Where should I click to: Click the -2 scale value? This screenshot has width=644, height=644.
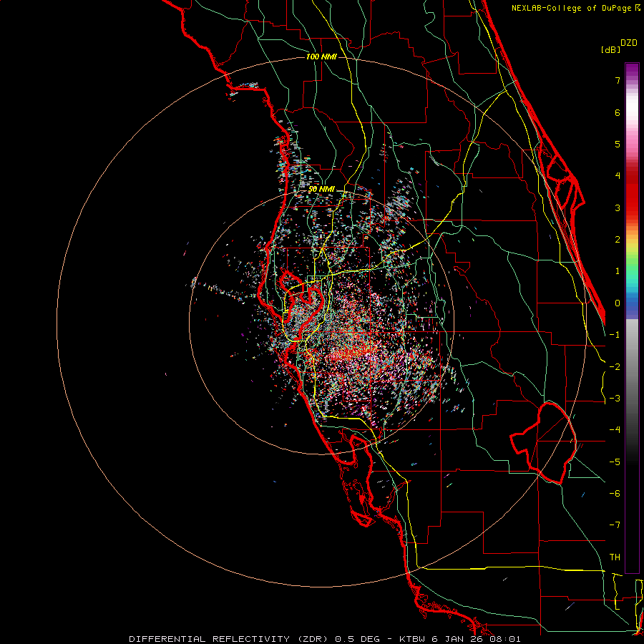615,366
